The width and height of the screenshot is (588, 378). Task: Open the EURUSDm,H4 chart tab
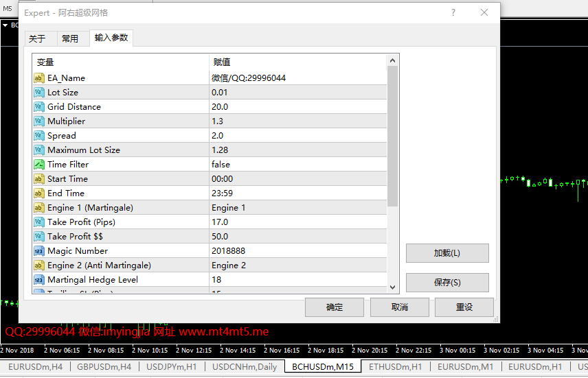(35, 367)
